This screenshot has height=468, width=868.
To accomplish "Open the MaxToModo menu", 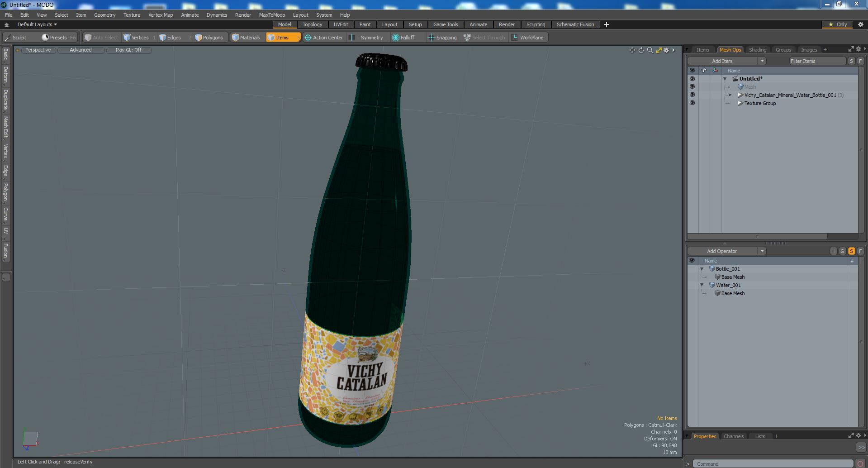I will pyautogui.click(x=272, y=15).
